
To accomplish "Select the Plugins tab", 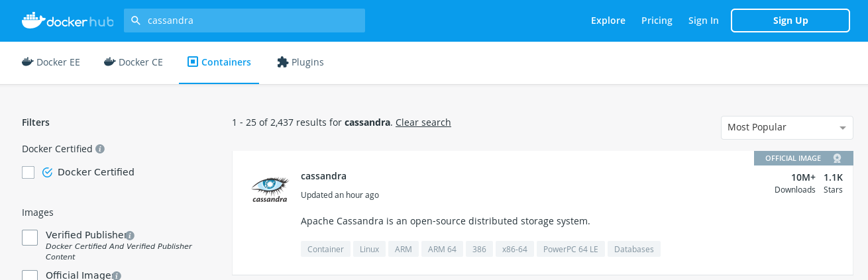I will [x=300, y=62].
